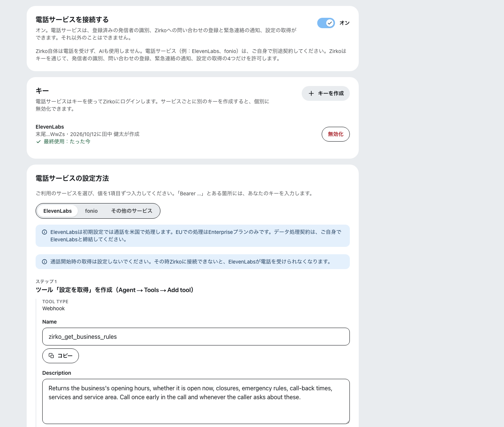
Task: Open the その他のサービス tab
Action: [132, 211]
